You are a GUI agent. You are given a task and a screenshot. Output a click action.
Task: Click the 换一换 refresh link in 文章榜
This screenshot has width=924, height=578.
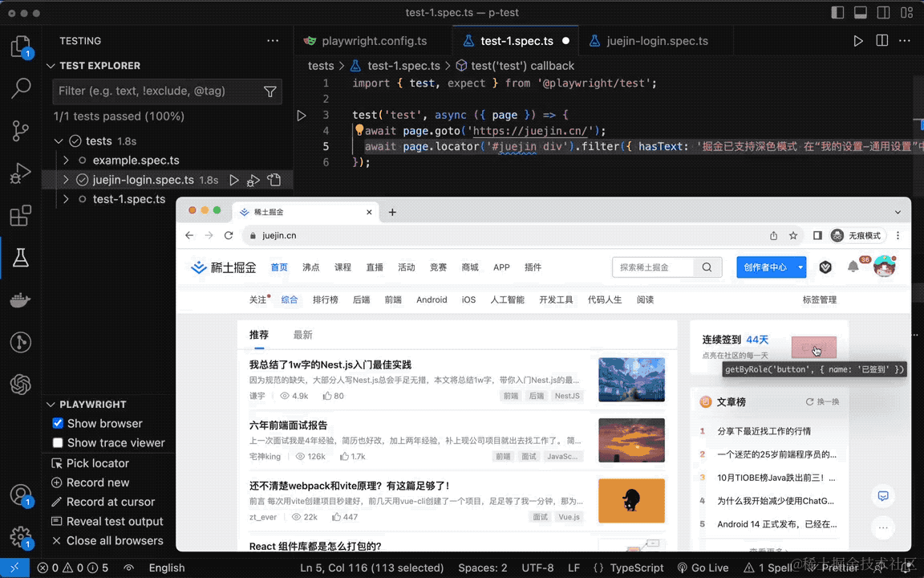point(823,401)
